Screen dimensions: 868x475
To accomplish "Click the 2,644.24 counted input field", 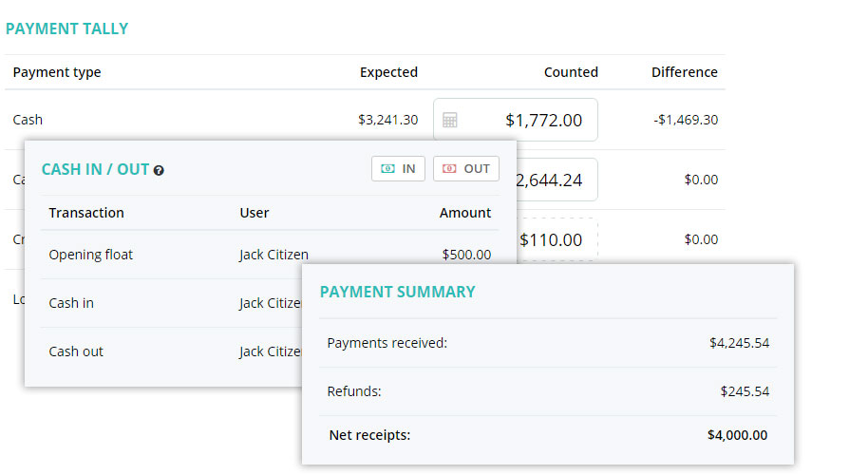I will 557,180.
